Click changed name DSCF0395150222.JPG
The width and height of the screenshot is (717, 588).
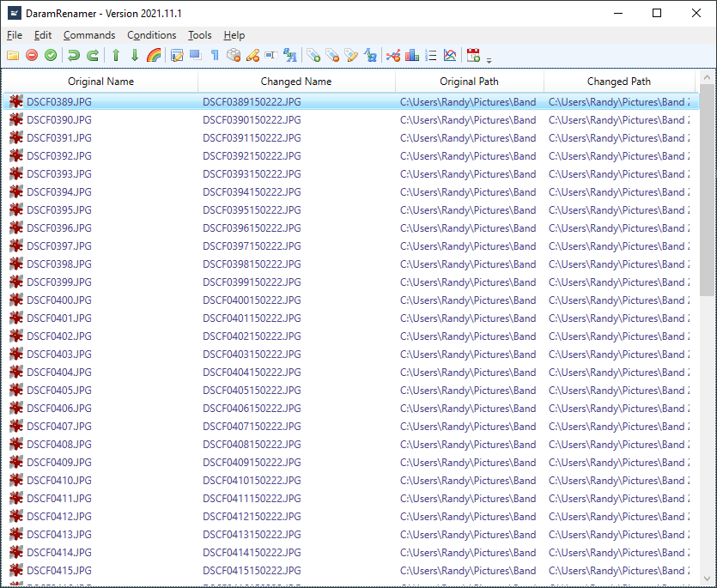[252, 209]
